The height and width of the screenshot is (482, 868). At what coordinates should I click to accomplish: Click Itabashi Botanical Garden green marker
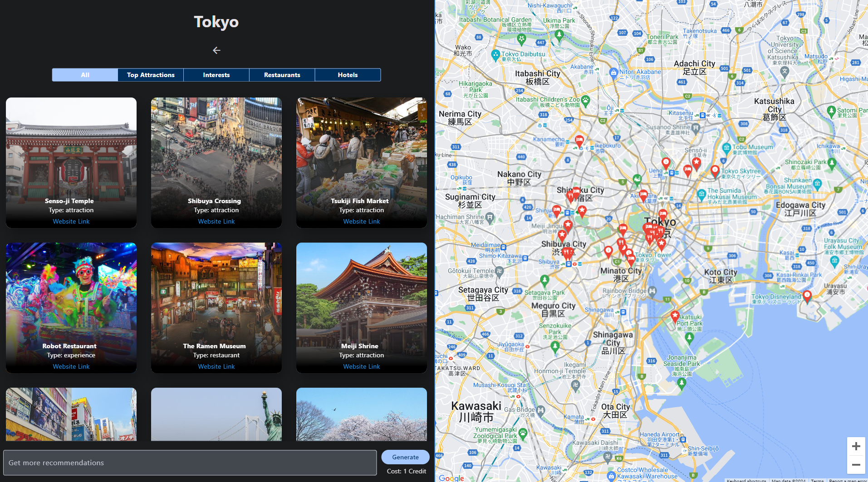[x=521, y=39]
